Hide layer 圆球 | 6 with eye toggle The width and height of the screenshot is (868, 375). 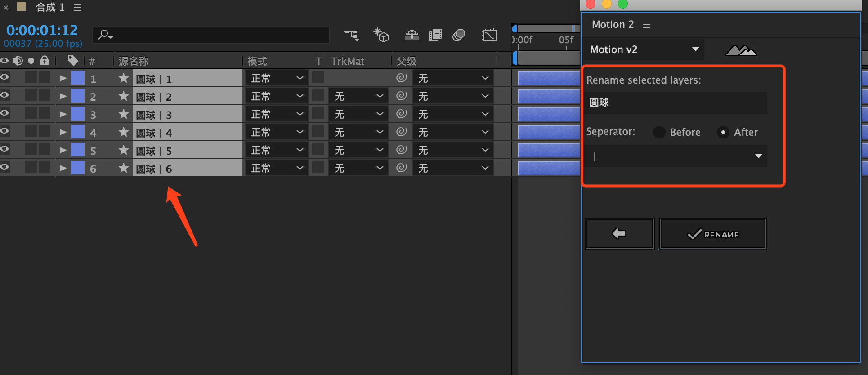(4, 167)
